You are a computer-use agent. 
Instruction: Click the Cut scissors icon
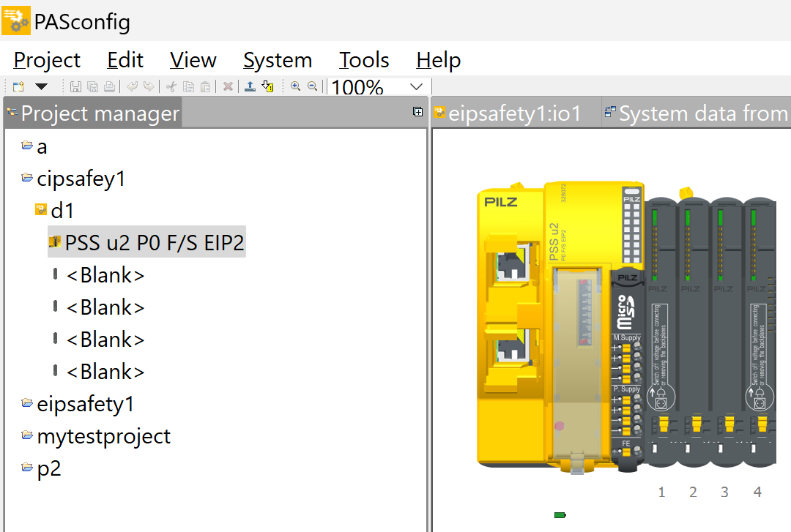[171, 87]
